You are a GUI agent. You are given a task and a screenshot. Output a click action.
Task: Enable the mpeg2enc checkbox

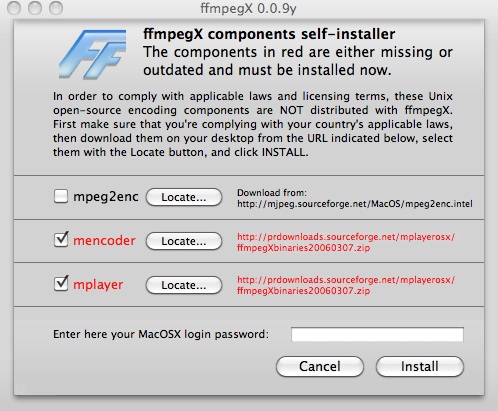[61, 196]
